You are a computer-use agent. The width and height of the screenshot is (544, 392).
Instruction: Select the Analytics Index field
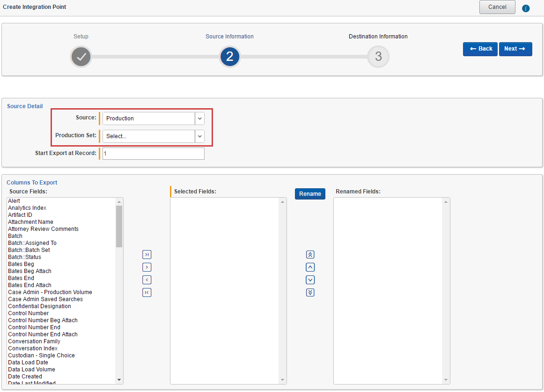[27, 207]
